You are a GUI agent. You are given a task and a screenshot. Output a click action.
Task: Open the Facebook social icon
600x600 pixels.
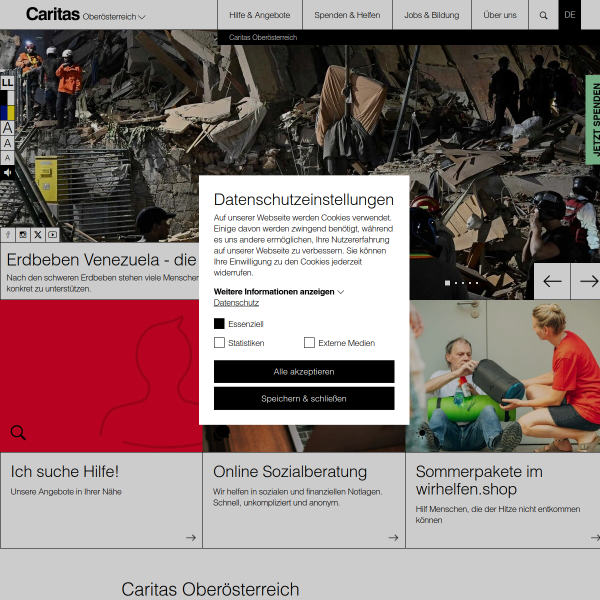point(8,235)
